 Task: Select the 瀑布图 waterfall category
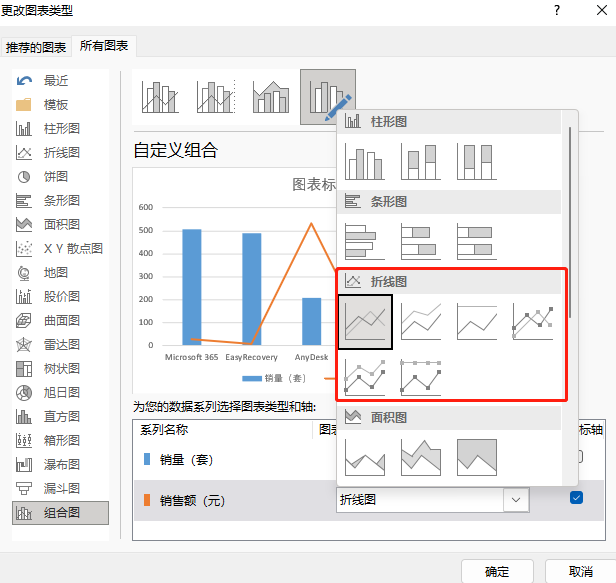coord(60,465)
